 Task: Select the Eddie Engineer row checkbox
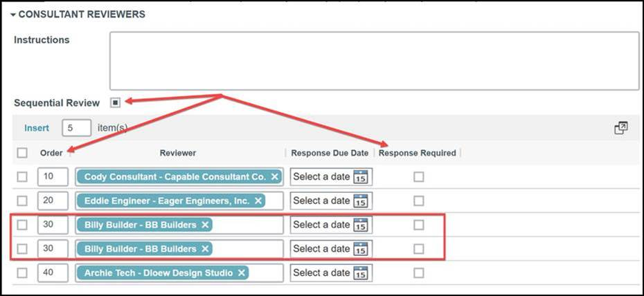click(22, 201)
